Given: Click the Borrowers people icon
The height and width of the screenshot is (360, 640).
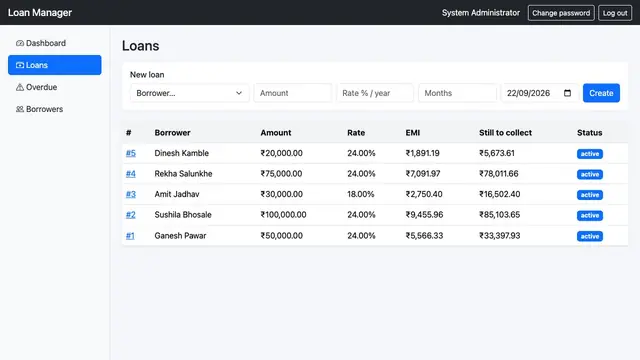Looking at the screenshot, I should click(20, 109).
